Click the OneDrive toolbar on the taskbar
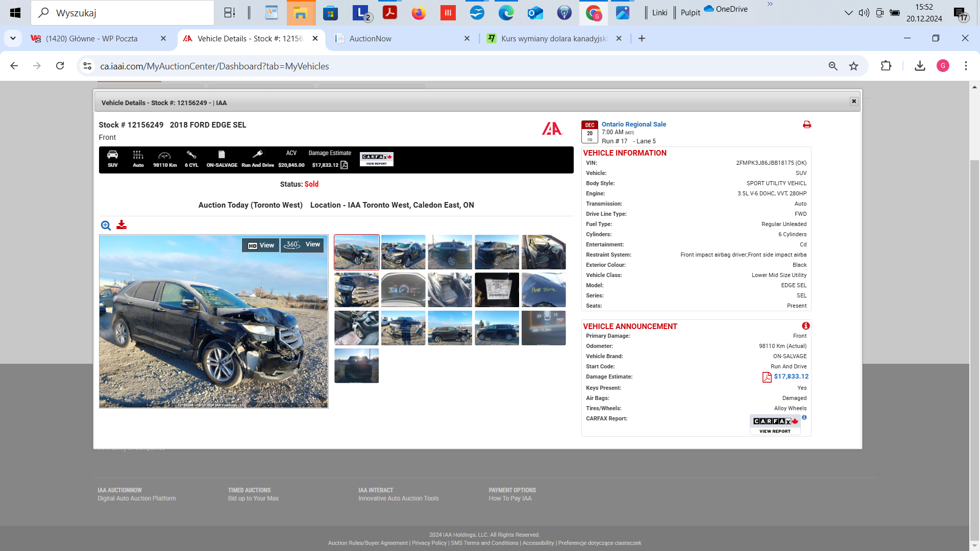Image resolution: width=980 pixels, height=551 pixels. click(725, 9)
